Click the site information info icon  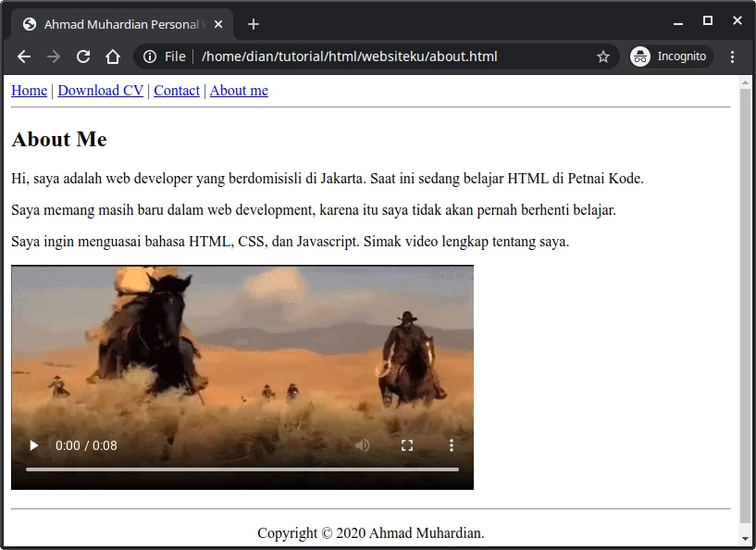pos(149,56)
